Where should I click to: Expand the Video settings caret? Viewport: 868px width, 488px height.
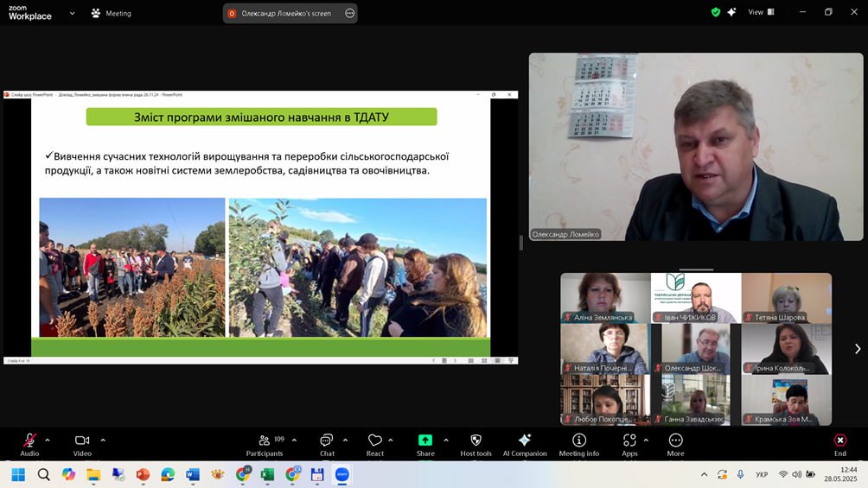pyautogui.click(x=103, y=440)
